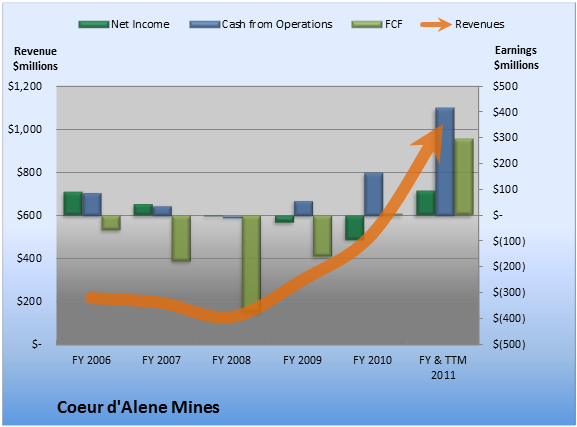The image size is (577, 427).
Task: Select the 2011 FCF bar
Action: [x=464, y=177]
